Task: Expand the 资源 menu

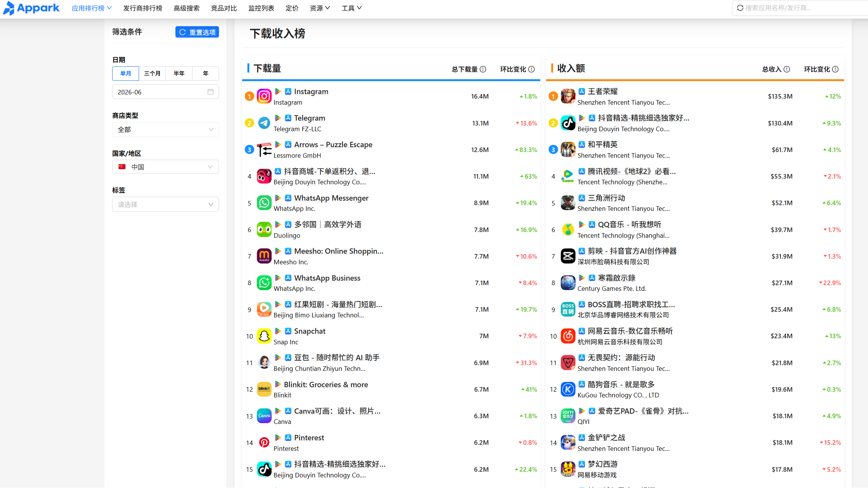Action: click(320, 8)
